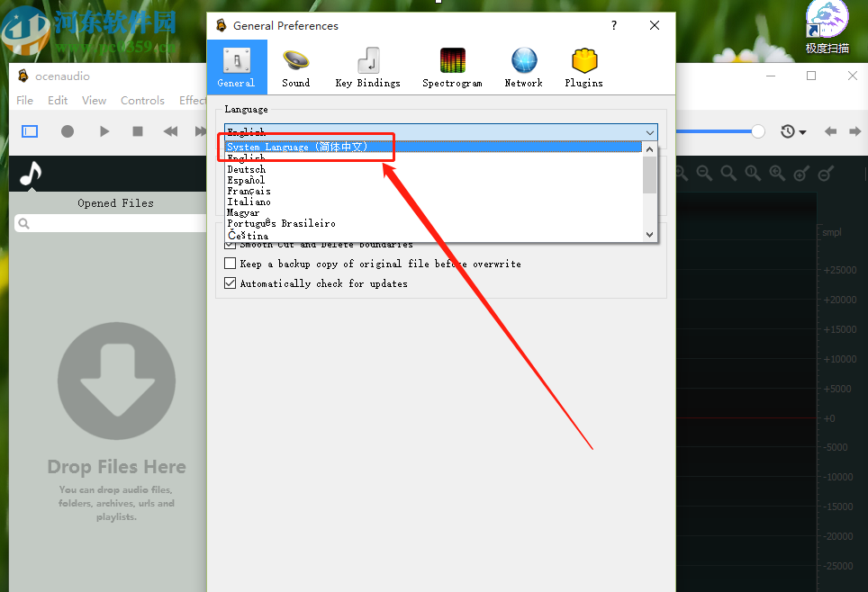Minimize the ocenaudio window
Image resolution: width=868 pixels, height=592 pixels.
pyautogui.click(x=771, y=76)
